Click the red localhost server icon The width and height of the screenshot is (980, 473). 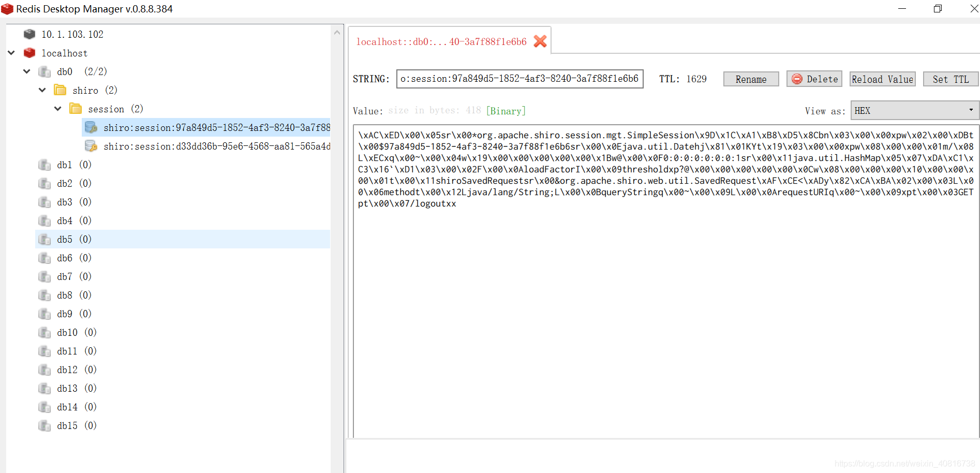pyautogui.click(x=29, y=53)
